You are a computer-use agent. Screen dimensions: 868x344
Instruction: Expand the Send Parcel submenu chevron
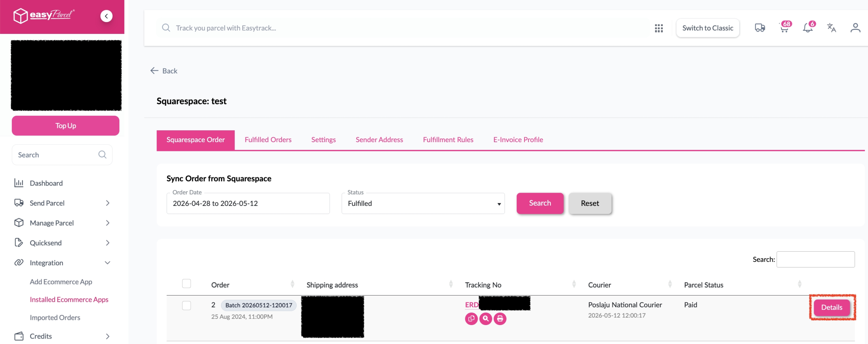tap(107, 203)
